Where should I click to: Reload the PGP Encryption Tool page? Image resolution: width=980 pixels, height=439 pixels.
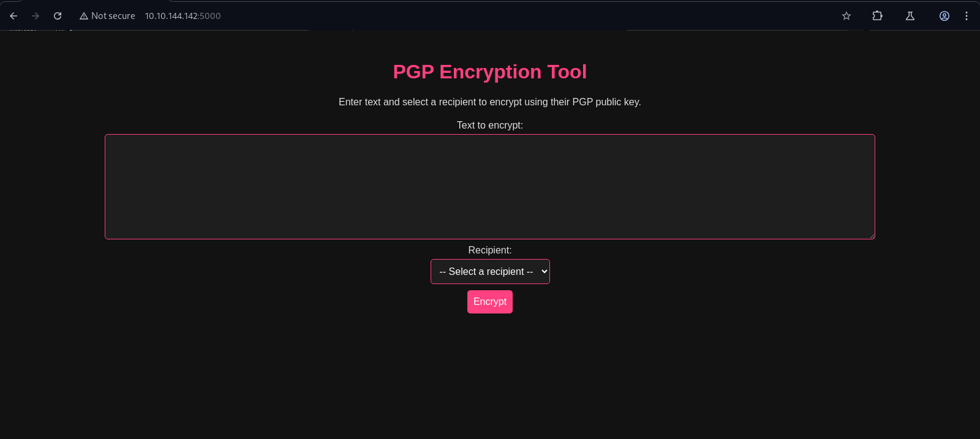pos(58,16)
